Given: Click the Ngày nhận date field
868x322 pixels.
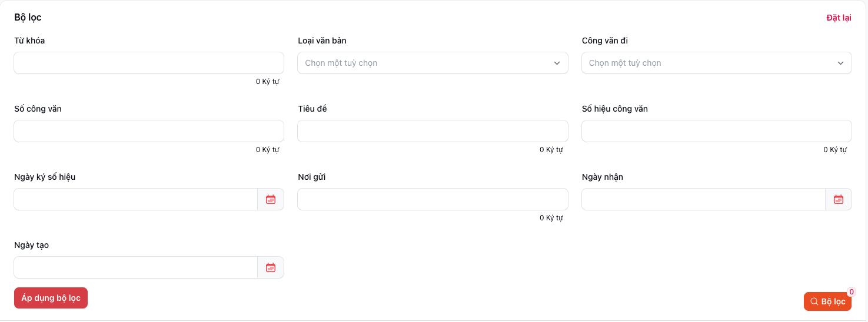Looking at the screenshot, I should (703, 199).
